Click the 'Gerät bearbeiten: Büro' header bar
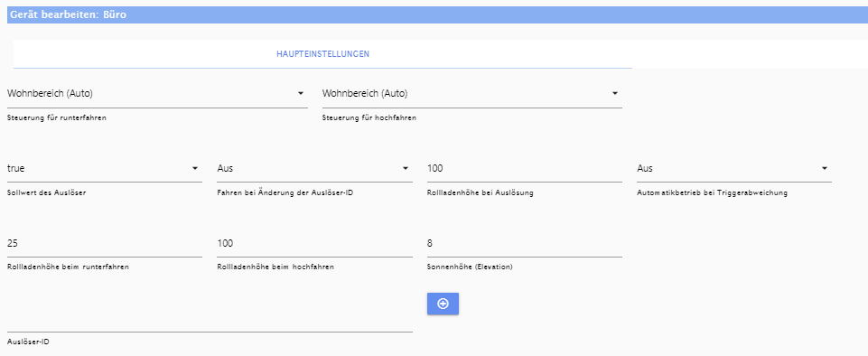 (437, 15)
